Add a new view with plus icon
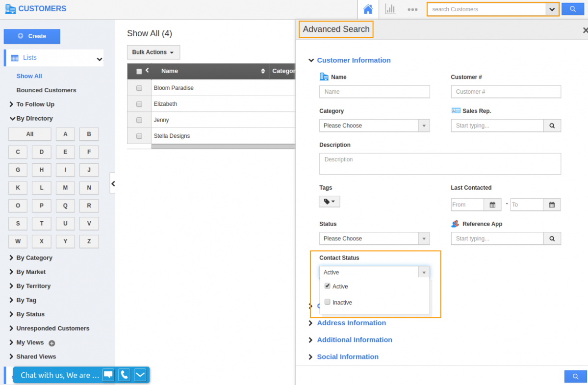The image size is (588, 385). click(x=52, y=343)
